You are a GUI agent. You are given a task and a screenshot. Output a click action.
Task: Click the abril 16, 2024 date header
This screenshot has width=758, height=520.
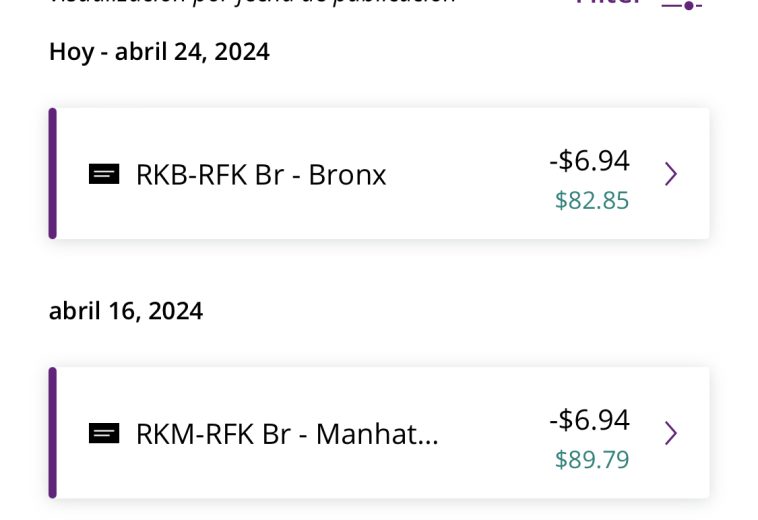point(126,311)
